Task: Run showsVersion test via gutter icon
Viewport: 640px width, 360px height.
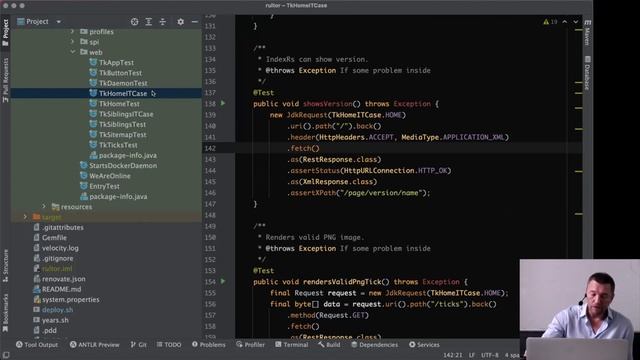Action: 223,103
